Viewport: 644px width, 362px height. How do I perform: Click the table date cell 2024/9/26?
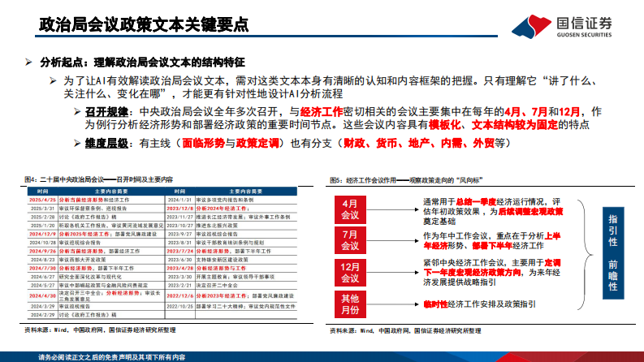[42, 251]
